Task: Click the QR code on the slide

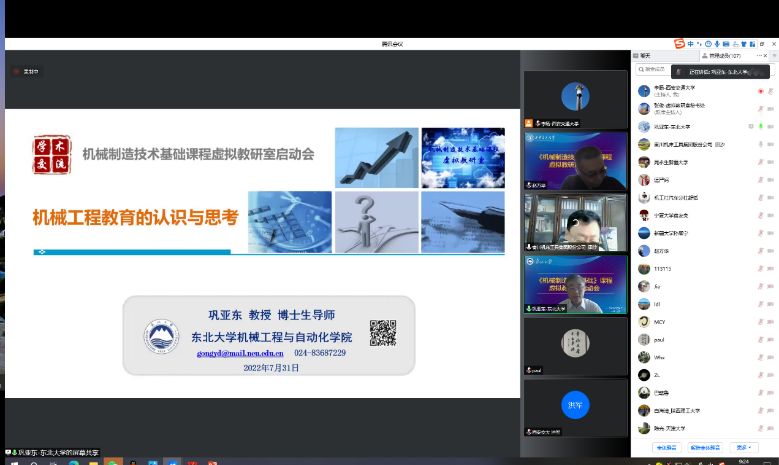Action: [x=382, y=331]
